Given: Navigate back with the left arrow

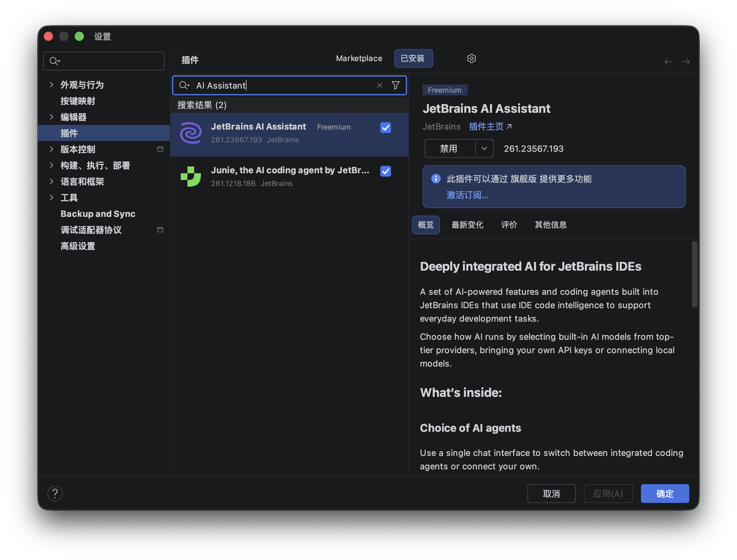Looking at the screenshot, I should [x=668, y=62].
